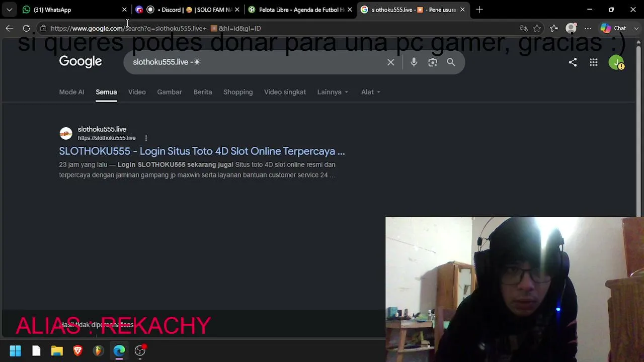
Task: Go to Google homepage via logo
Action: pyautogui.click(x=80, y=61)
